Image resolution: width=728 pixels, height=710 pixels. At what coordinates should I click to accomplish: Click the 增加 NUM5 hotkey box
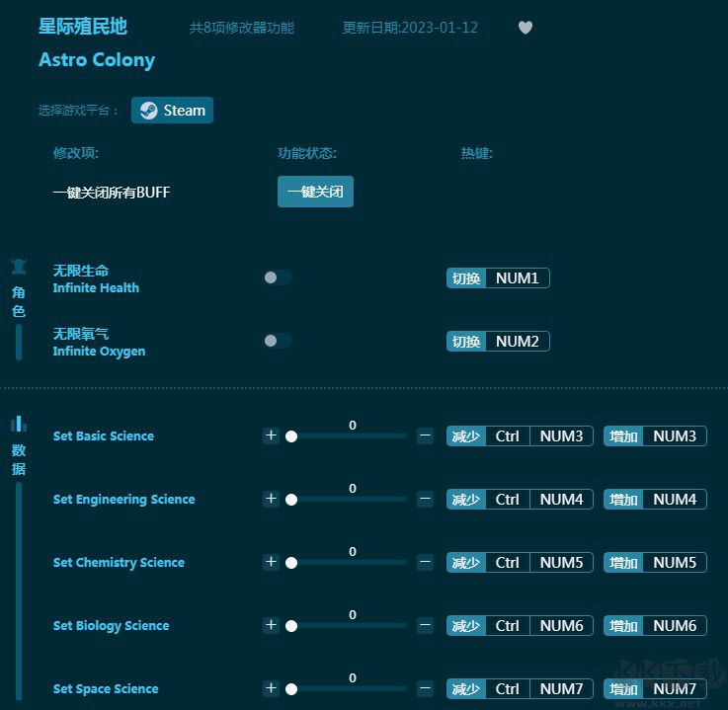click(x=655, y=562)
